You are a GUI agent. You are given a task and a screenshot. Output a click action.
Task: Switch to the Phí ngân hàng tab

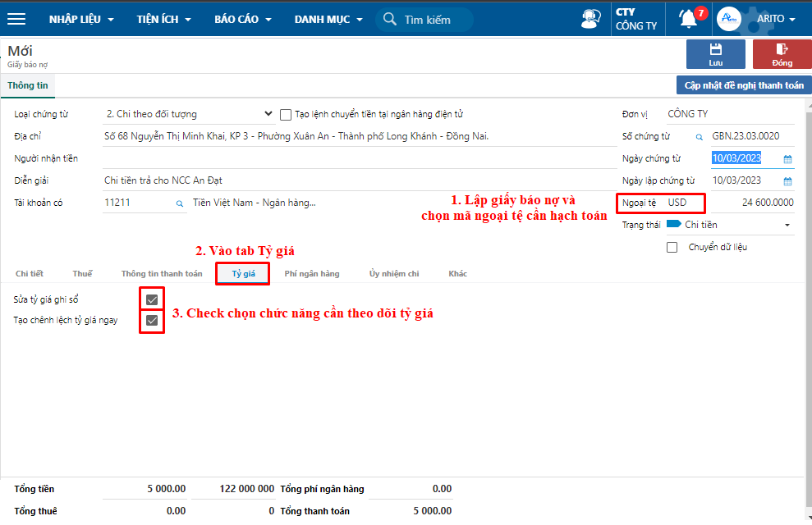point(312,273)
